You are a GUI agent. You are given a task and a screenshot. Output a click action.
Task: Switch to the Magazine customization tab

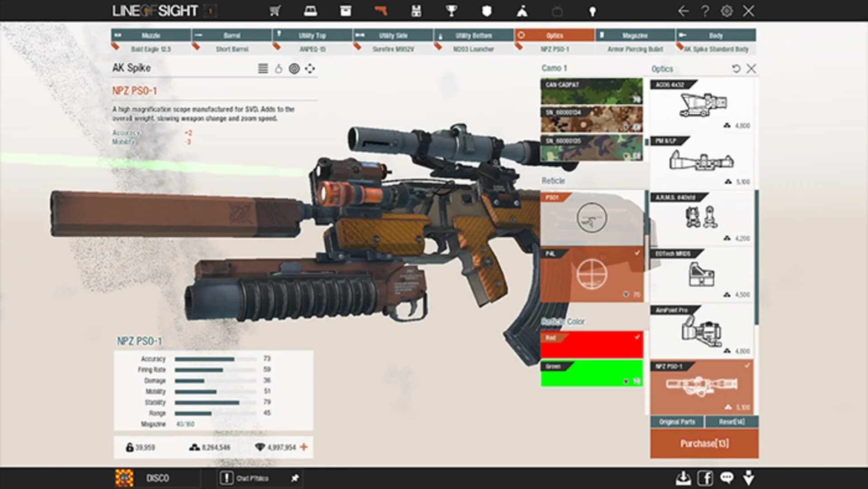tap(635, 35)
